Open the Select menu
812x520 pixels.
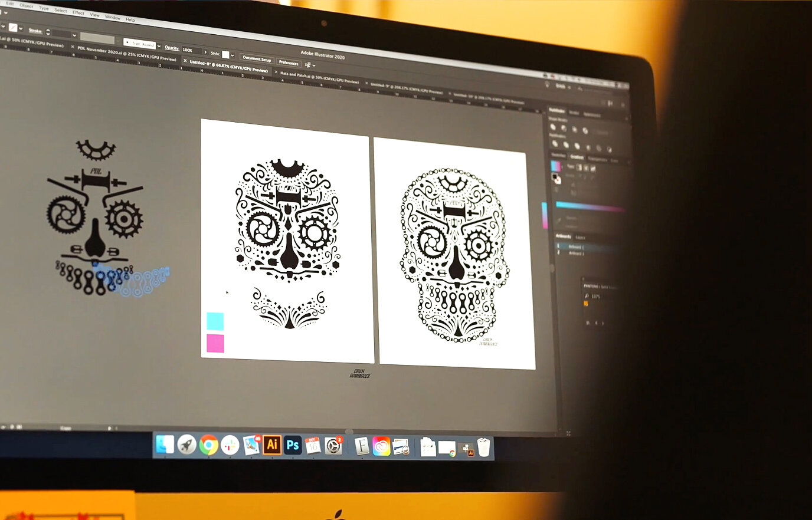61,11
